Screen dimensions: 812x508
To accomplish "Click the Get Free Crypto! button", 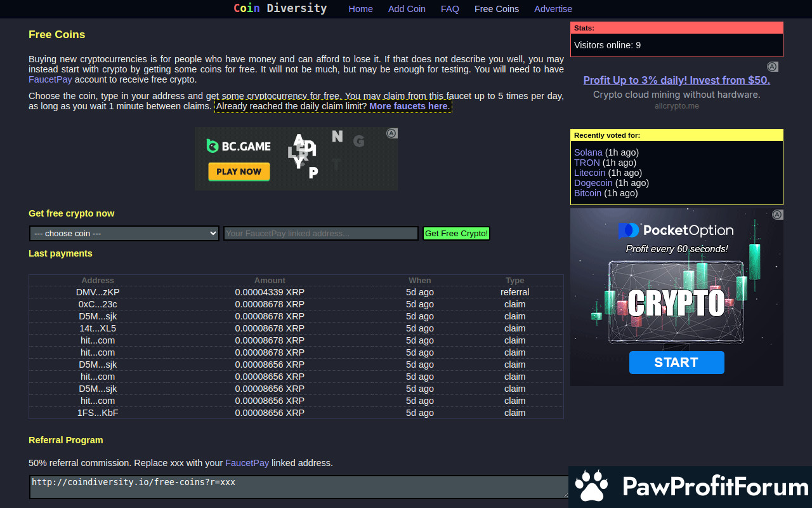I will [457, 234].
